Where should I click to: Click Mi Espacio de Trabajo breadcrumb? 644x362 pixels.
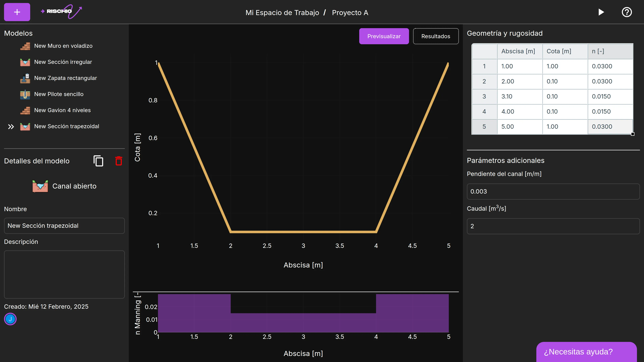click(x=282, y=13)
